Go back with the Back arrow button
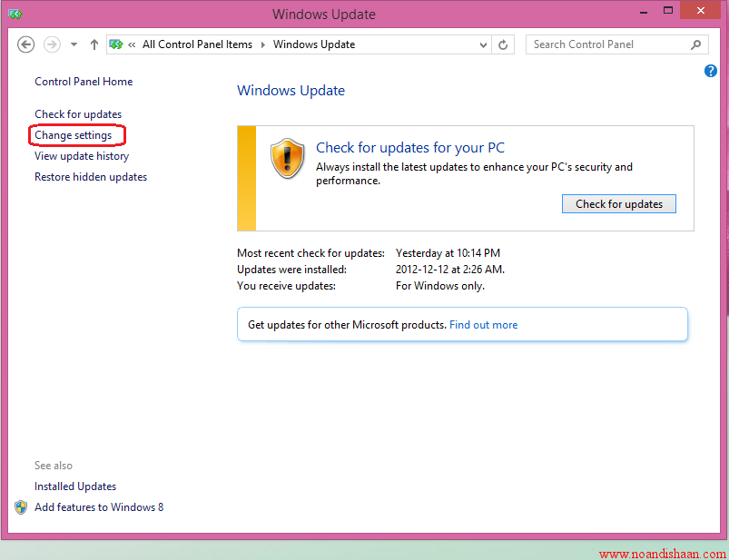 (26, 44)
